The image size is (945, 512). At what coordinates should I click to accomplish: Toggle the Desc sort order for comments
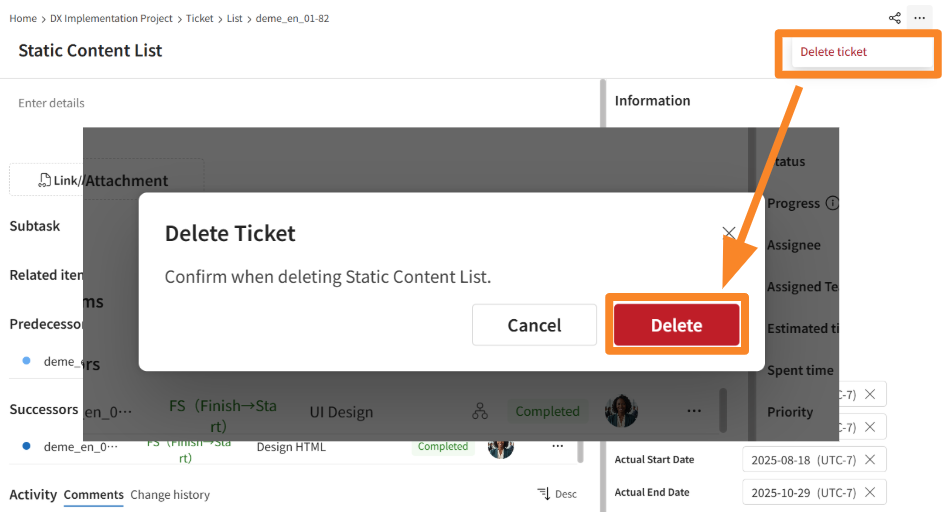coord(557,494)
